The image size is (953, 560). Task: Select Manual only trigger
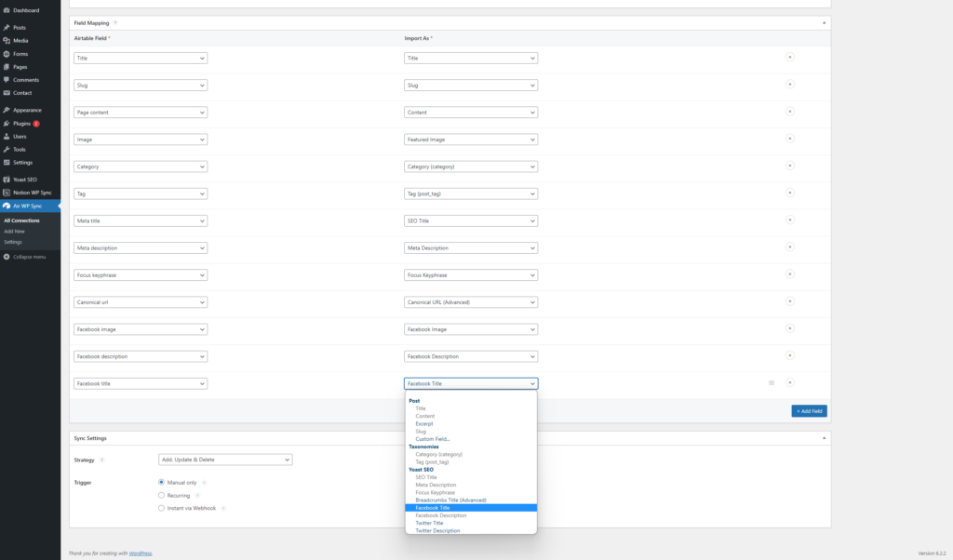161,482
